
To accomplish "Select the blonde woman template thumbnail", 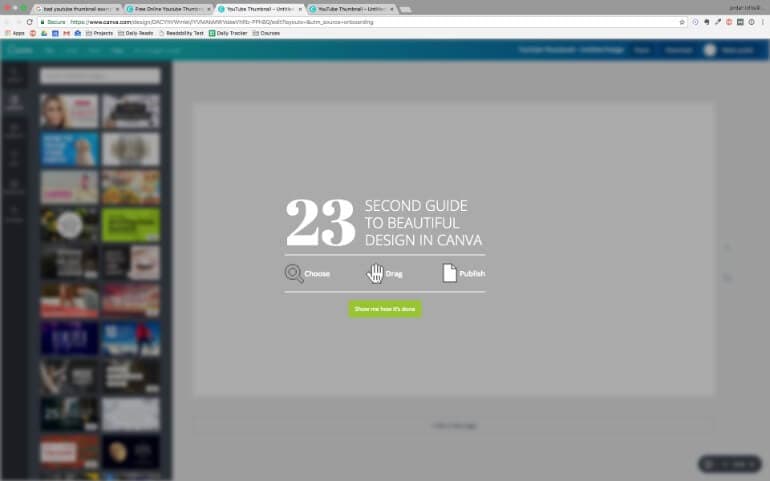I will click(x=69, y=111).
